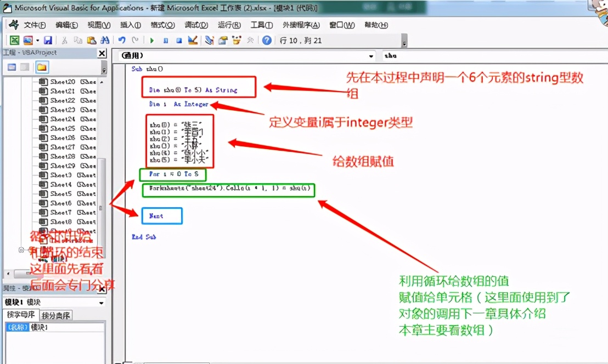The height and width of the screenshot is (364, 608).
Task: Click the greyed Toolbox icon
Action: (250, 40)
